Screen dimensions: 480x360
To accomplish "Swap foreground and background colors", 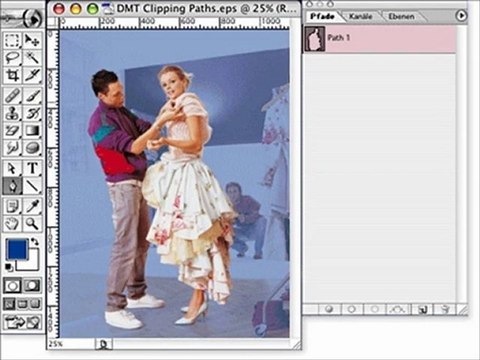I will tap(35, 242).
